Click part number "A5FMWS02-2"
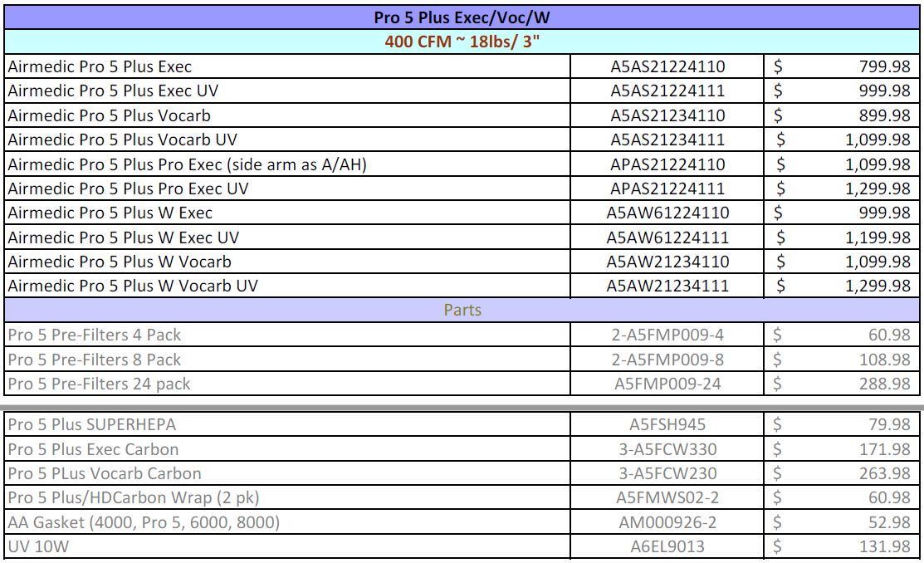 coord(667,497)
